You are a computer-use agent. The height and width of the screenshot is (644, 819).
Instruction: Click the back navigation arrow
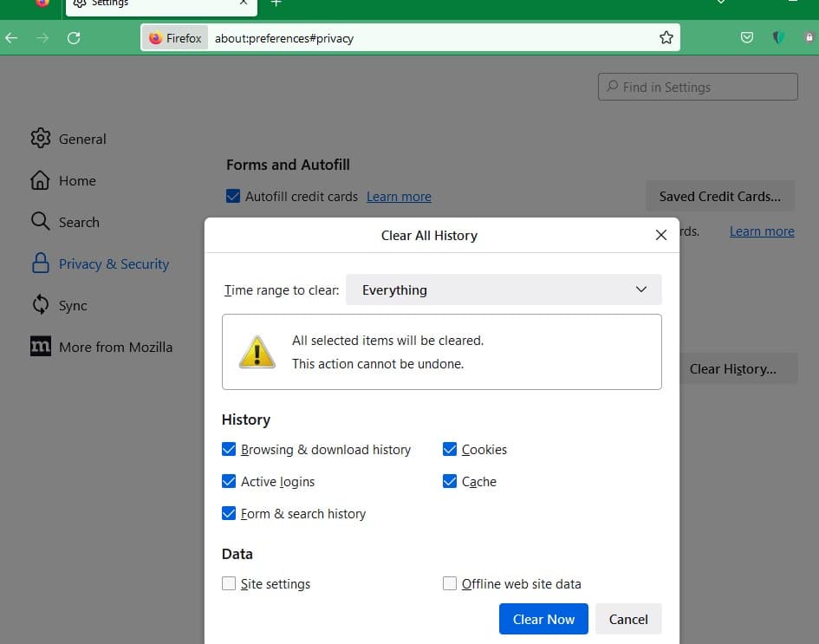click(x=11, y=38)
